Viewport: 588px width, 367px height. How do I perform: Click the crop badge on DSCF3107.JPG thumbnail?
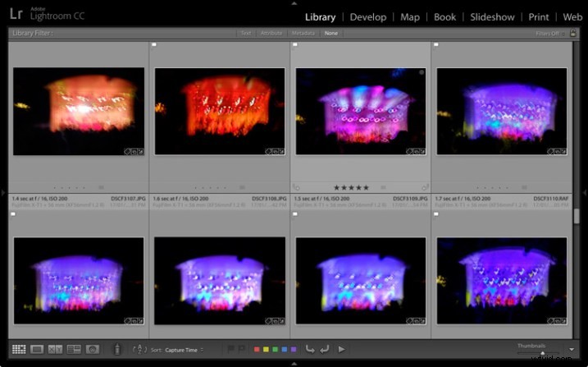[134, 152]
